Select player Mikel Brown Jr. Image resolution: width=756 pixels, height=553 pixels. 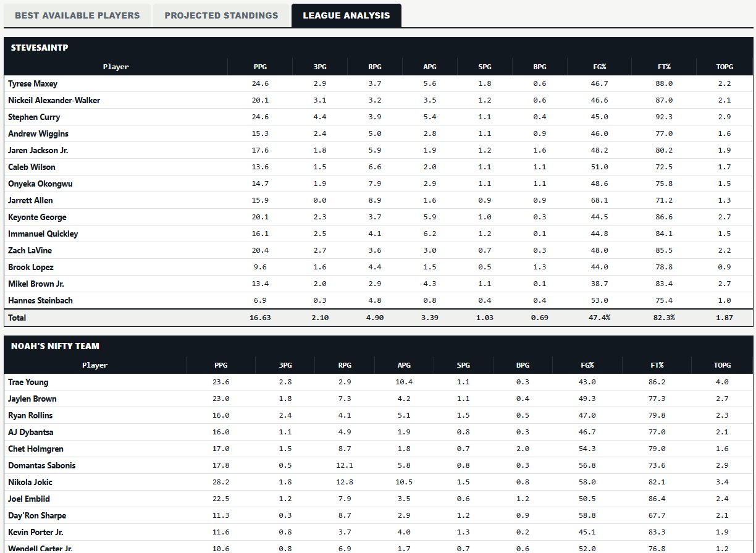pyautogui.click(x=36, y=284)
